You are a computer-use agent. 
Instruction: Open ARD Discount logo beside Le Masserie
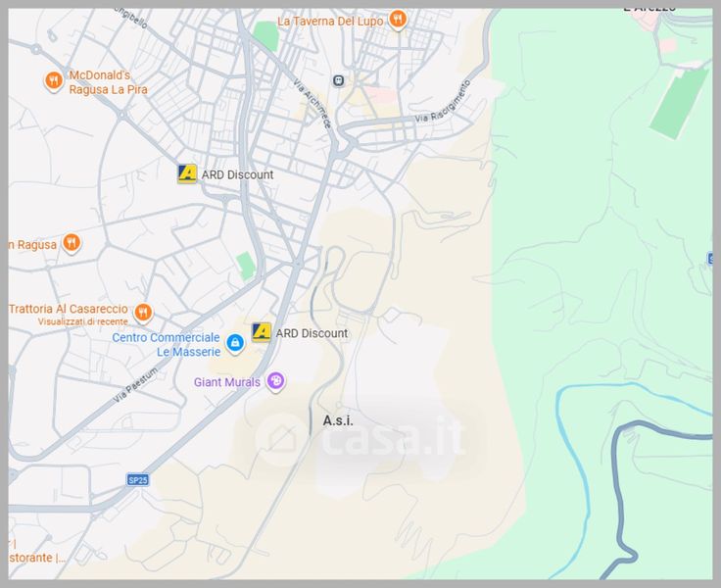coord(262,332)
